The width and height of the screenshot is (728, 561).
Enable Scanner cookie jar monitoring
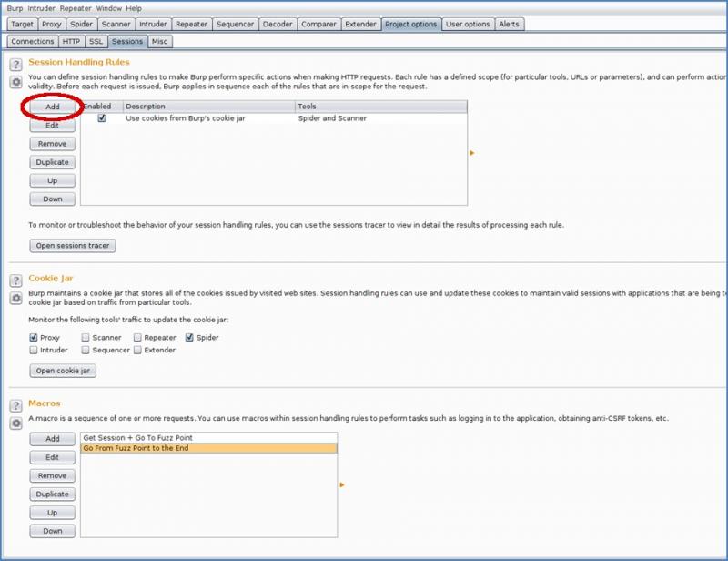86,338
